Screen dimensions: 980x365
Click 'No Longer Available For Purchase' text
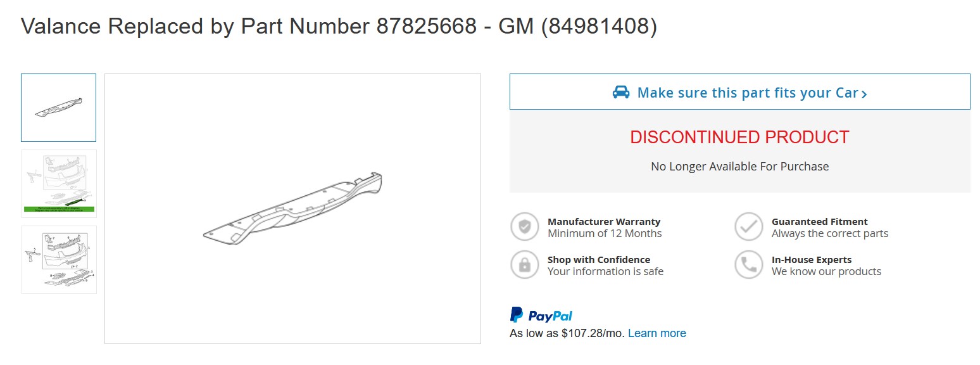(739, 167)
